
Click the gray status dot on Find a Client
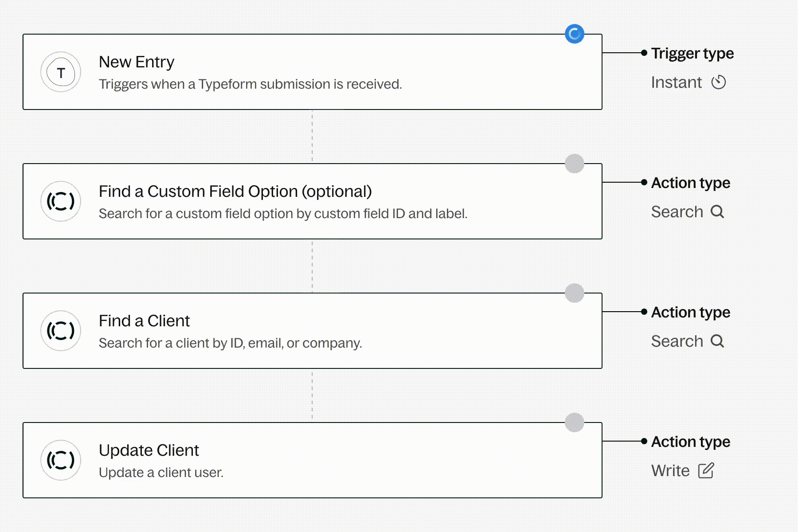[x=575, y=293]
